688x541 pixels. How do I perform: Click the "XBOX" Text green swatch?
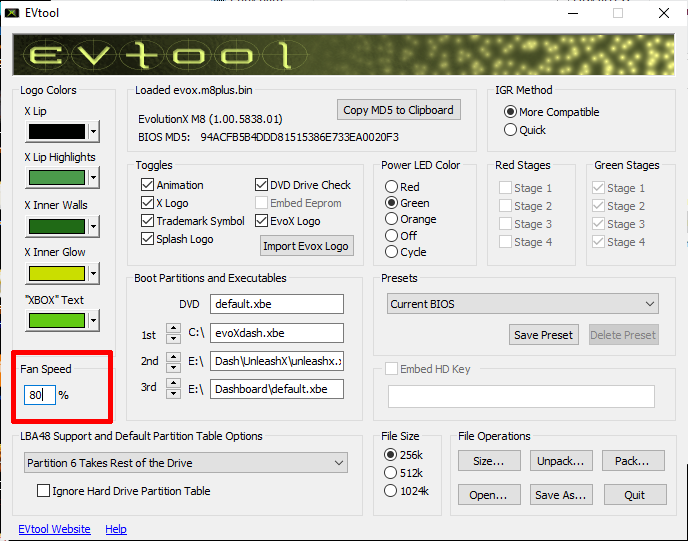tap(57, 320)
